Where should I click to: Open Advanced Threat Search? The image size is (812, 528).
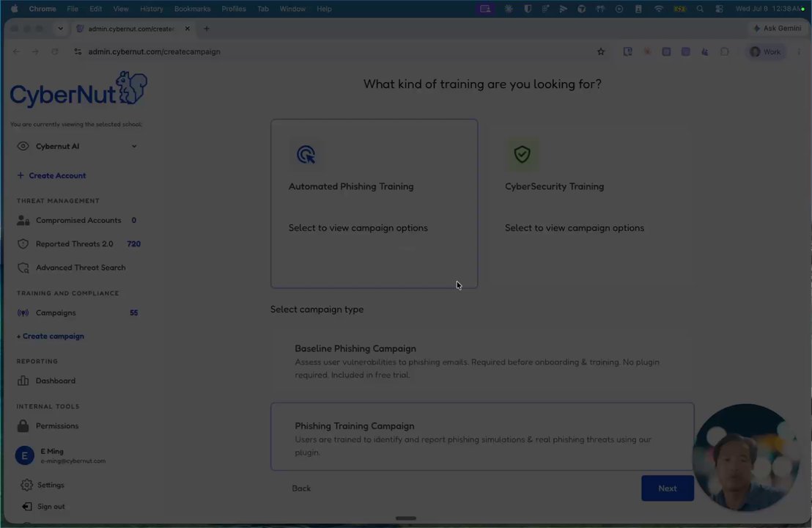click(x=81, y=268)
